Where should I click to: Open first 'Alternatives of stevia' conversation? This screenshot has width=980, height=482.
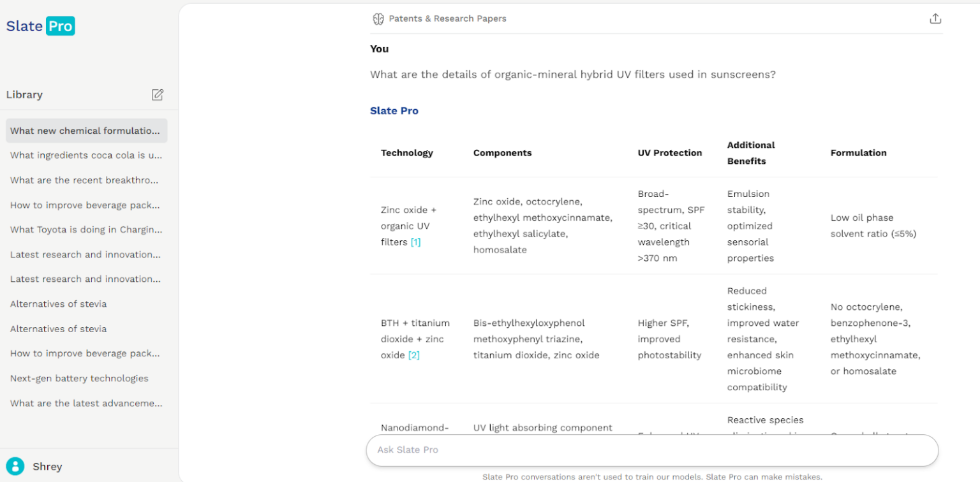[x=59, y=304]
